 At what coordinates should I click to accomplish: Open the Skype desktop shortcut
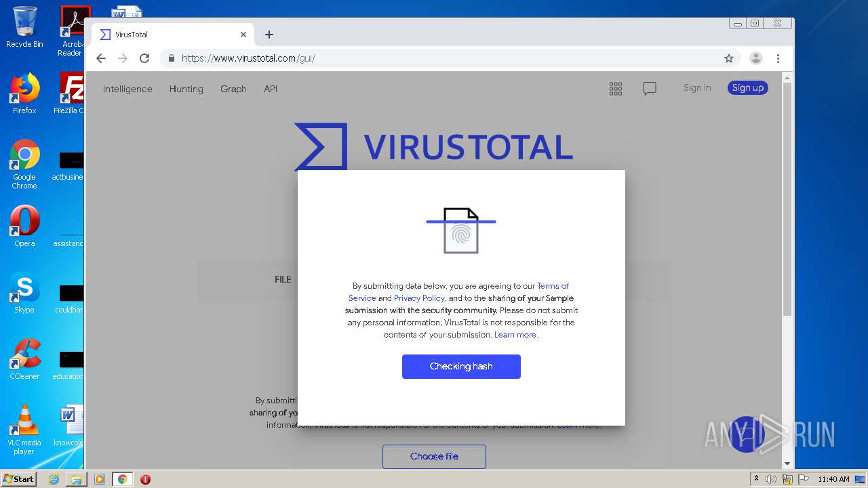(24, 293)
